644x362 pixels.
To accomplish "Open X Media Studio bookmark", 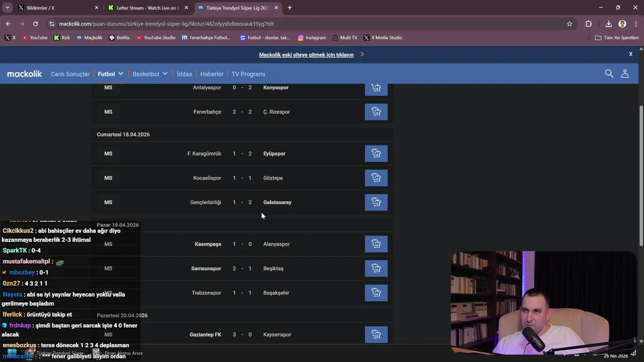I will pos(382,38).
